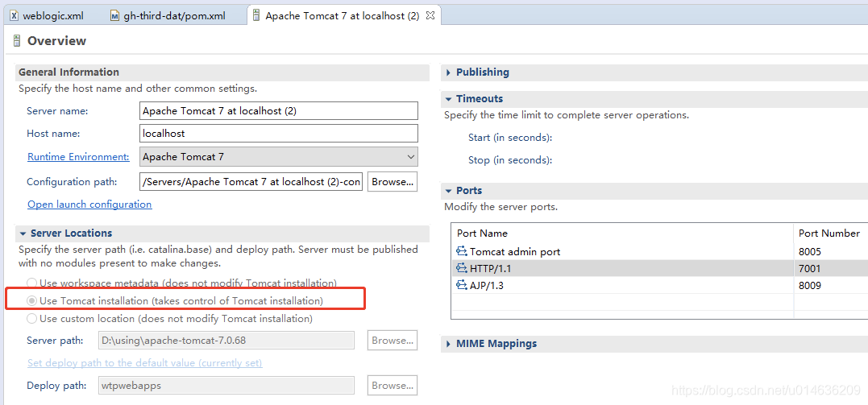Expand the Publishing section

click(x=448, y=72)
